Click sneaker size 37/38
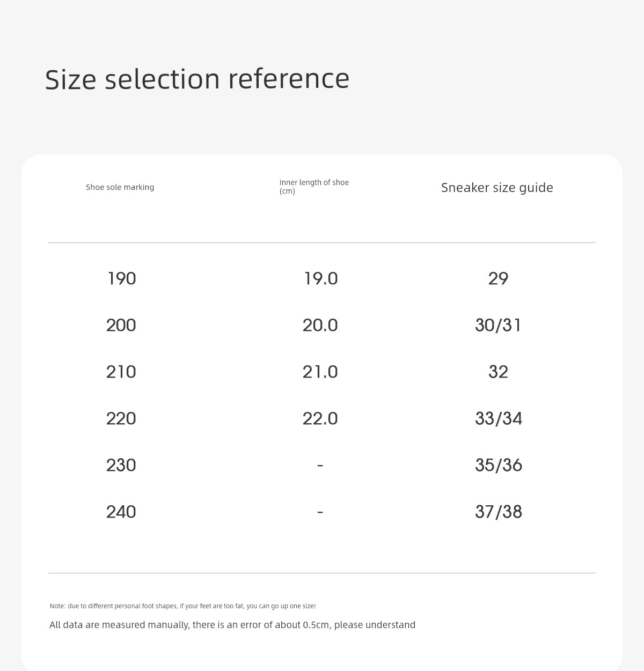Screen dimensions: 644x671 [499, 512]
